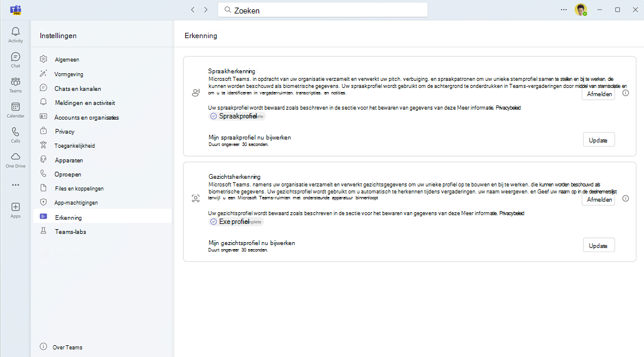The image size is (644, 357).
Task: Click the Privacy lock icon
Action: [x=43, y=131]
